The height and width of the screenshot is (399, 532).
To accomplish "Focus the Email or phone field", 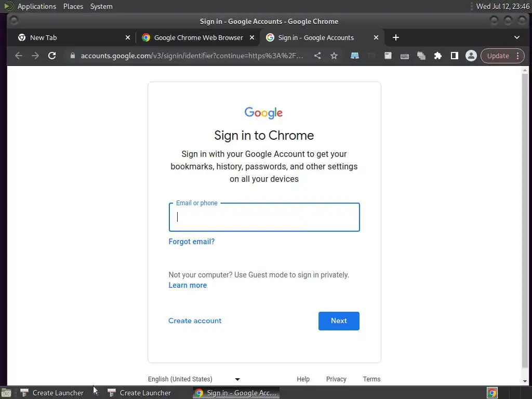I will tap(264, 217).
